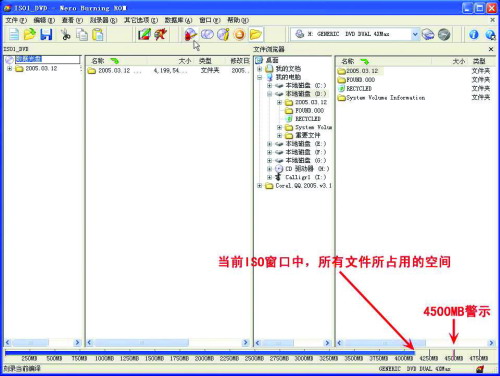Screen dimensions: 500x376
Task: Toggle the file browser folder icon
Action: 255,34
